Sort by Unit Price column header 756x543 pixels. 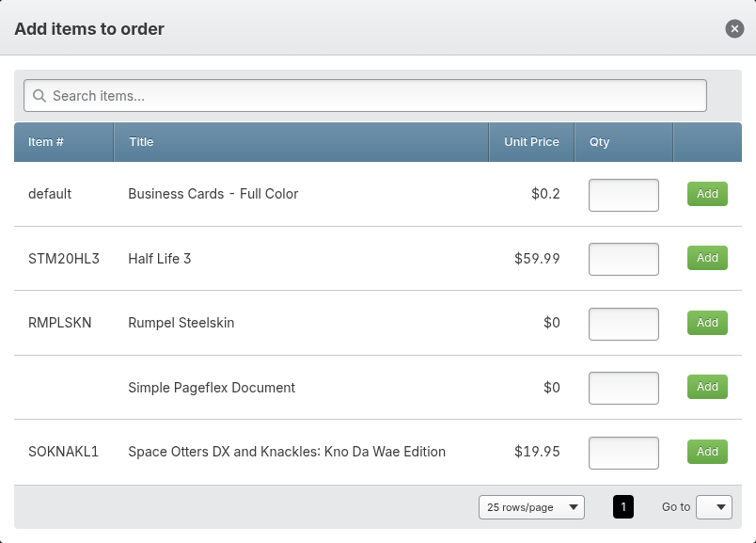pyautogui.click(x=531, y=142)
